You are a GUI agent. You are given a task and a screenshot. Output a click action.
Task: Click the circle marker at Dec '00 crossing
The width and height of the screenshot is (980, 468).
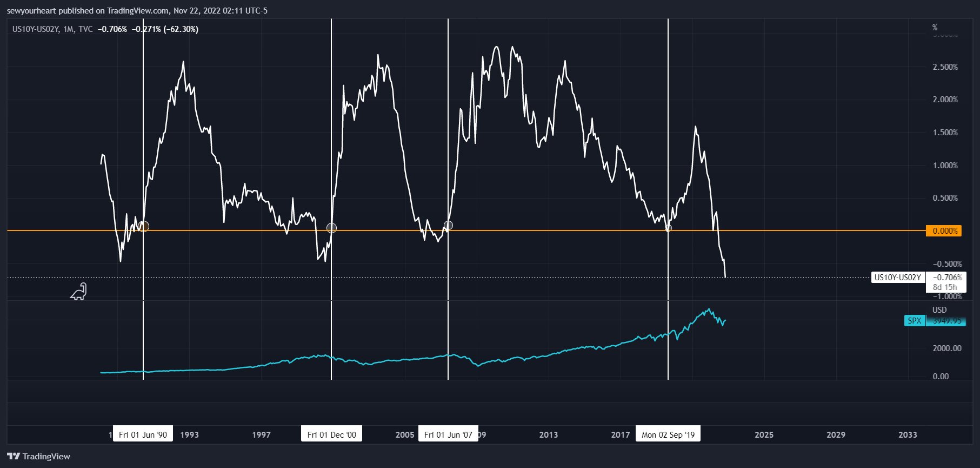tap(332, 228)
